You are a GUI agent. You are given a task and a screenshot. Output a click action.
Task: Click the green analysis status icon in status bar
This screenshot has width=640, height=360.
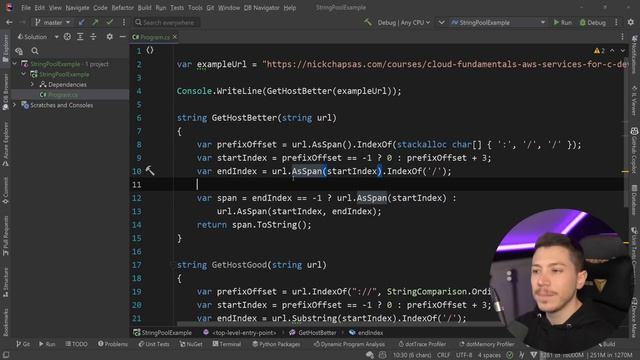point(509,355)
